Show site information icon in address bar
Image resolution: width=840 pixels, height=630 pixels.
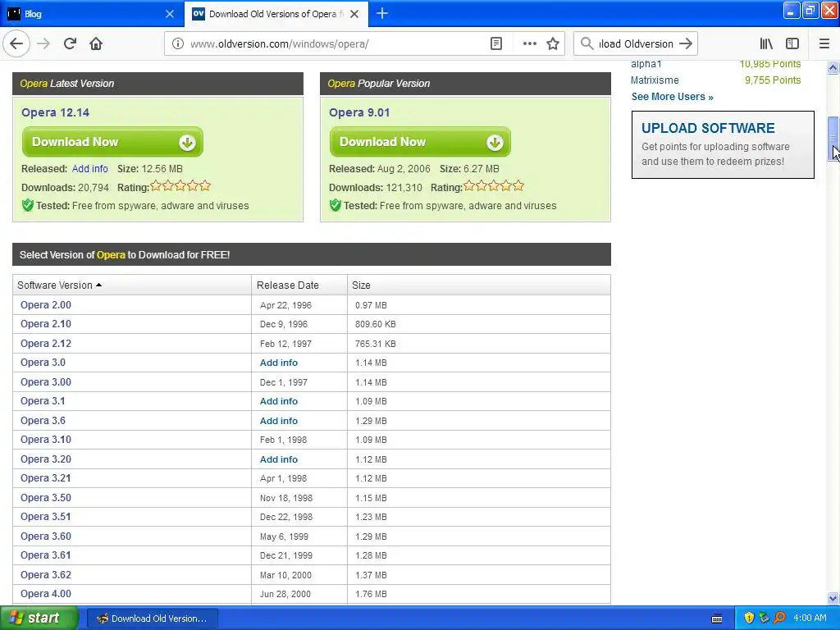[x=178, y=44]
